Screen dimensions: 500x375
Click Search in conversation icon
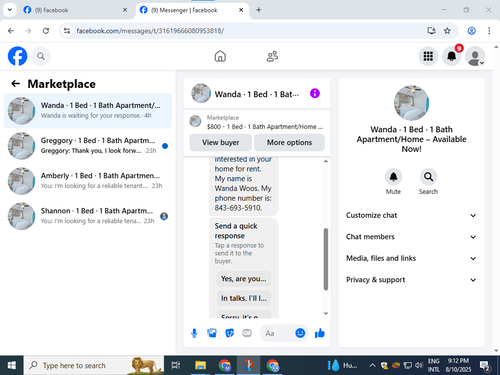point(428,177)
